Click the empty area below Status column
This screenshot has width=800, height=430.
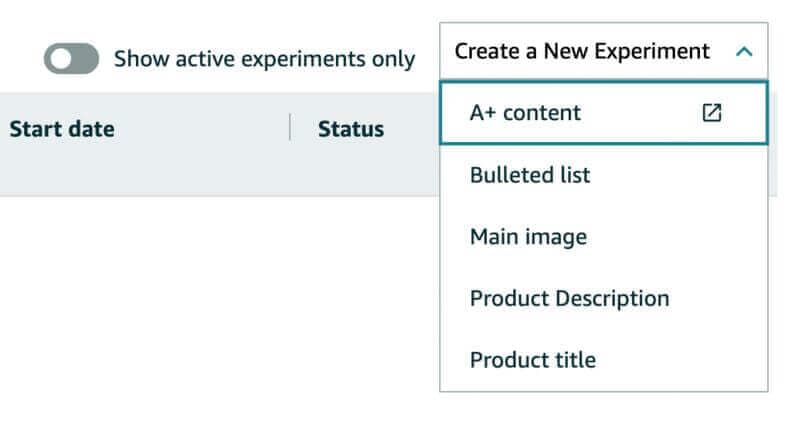click(350, 290)
